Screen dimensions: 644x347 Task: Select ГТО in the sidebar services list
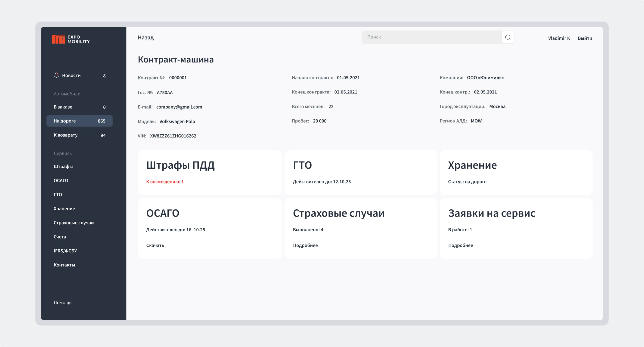pos(58,195)
